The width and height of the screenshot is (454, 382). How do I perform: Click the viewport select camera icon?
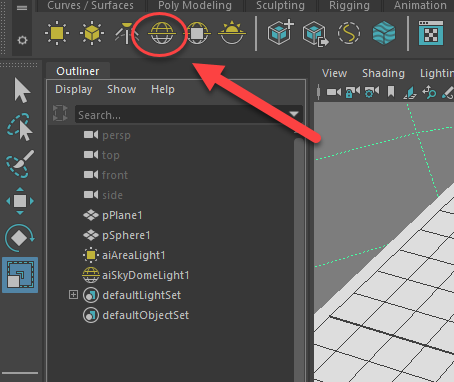pyautogui.click(x=334, y=92)
